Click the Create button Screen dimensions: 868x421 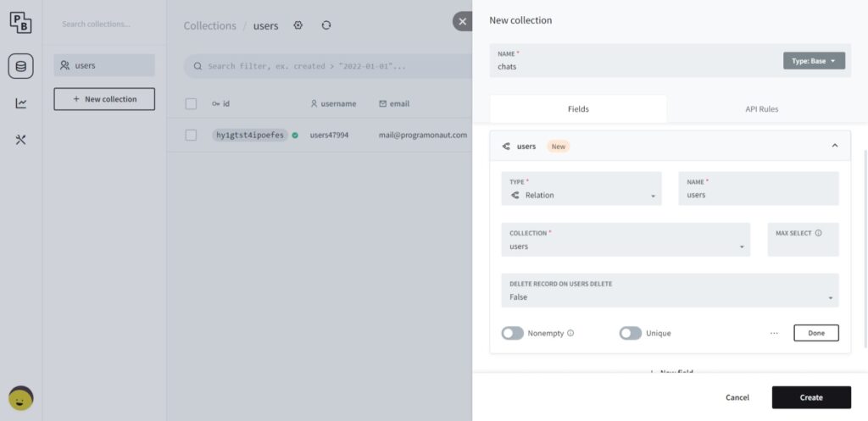(x=811, y=397)
